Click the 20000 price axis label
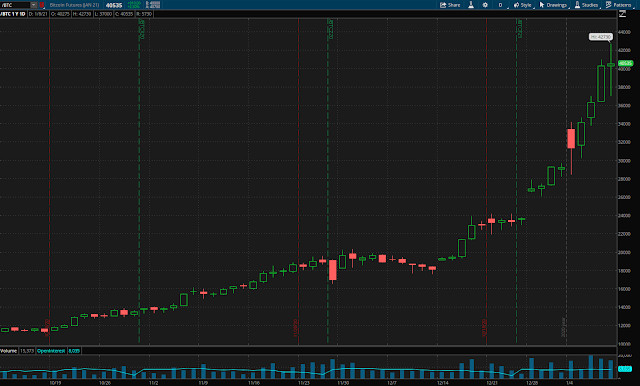The height and width of the screenshot is (386, 640). (624, 252)
